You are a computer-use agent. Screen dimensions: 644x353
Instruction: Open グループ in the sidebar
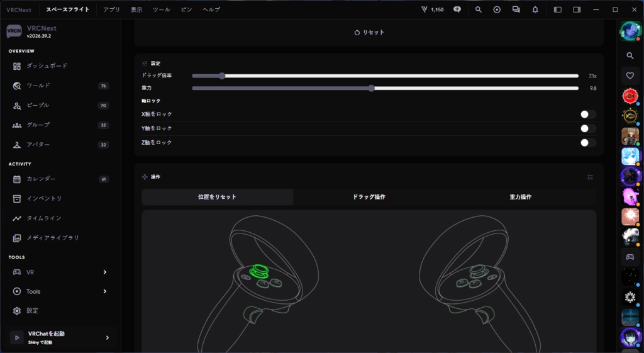(60, 125)
